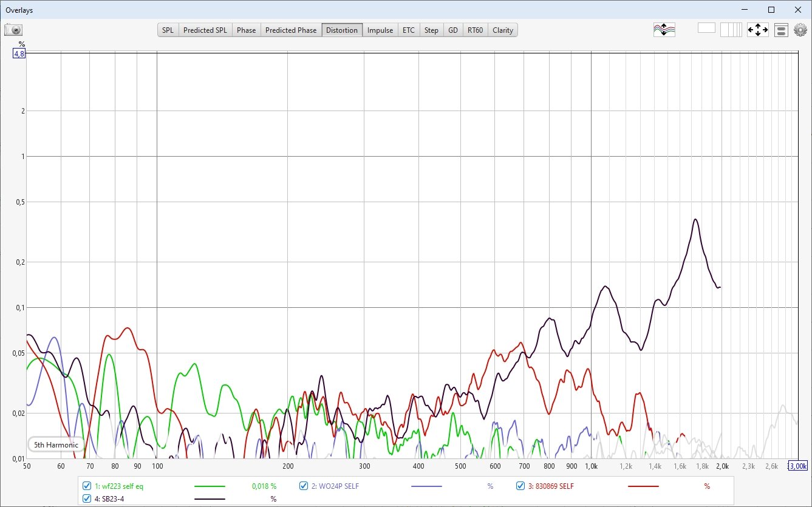Click the four-arrow graph limits icon
The image size is (812, 507).
pos(757,30)
